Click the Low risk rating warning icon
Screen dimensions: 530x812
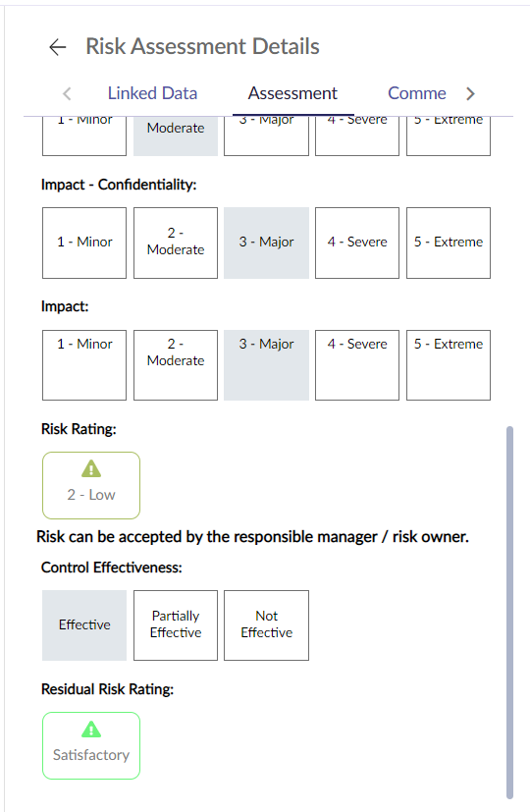coord(91,468)
